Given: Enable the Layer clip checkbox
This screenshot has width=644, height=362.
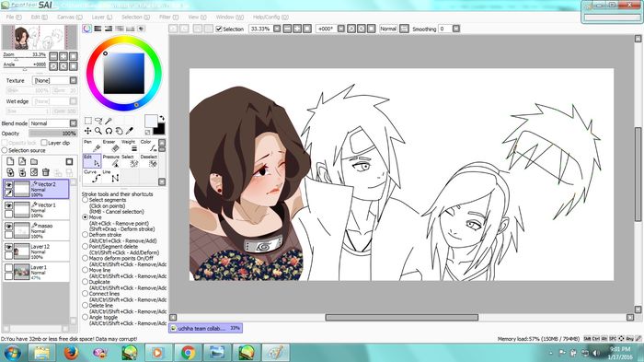Looking at the screenshot, I should 44,143.
